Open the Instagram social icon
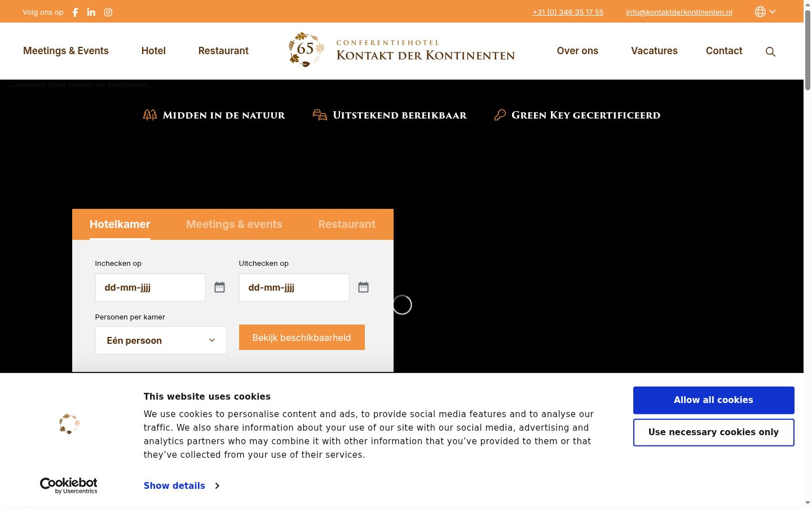The width and height of the screenshot is (812, 508). [108, 12]
